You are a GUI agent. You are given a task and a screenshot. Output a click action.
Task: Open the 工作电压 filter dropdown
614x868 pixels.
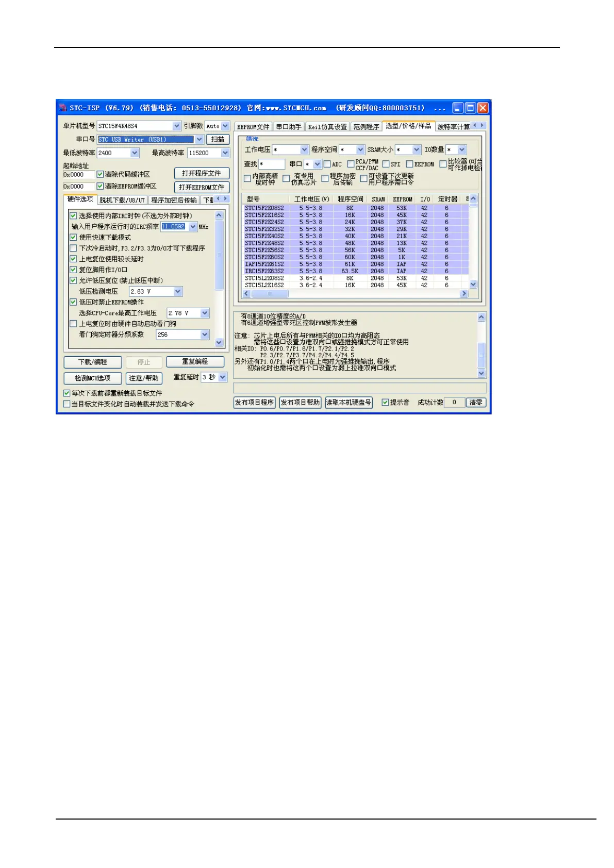[x=304, y=149]
